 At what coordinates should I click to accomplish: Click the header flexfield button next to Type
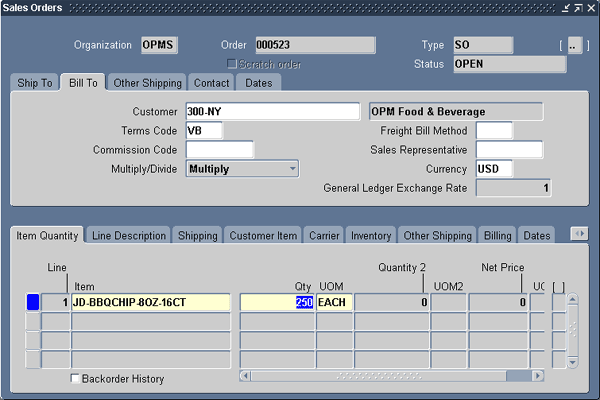(x=575, y=46)
